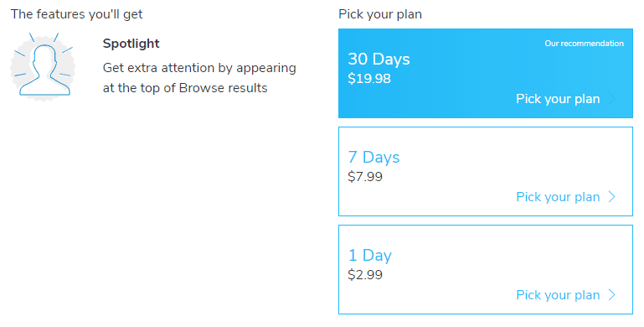Select the blue highlighted recommended plan card
Screen dimensions: 644x327
tap(486, 73)
